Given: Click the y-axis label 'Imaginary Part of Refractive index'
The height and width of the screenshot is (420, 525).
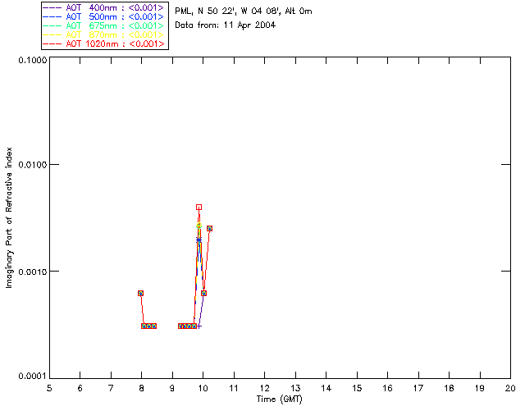Looking at the screenshot, I should point(9,217).
